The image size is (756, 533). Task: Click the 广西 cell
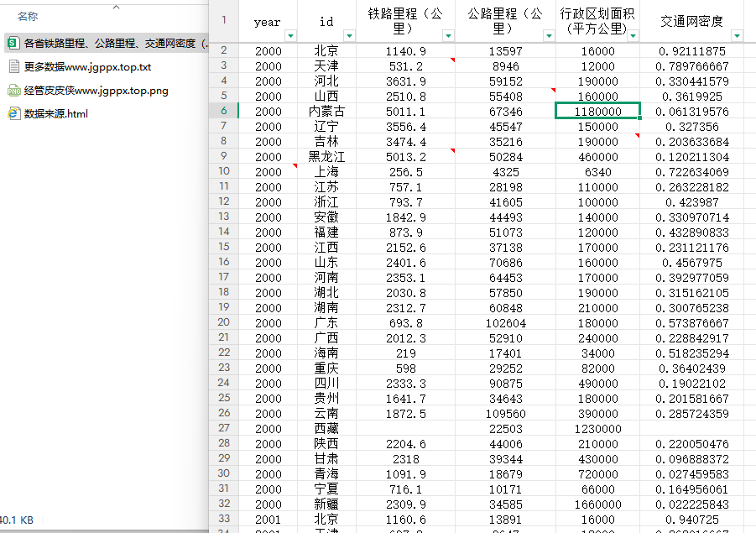tap(326, 337)
